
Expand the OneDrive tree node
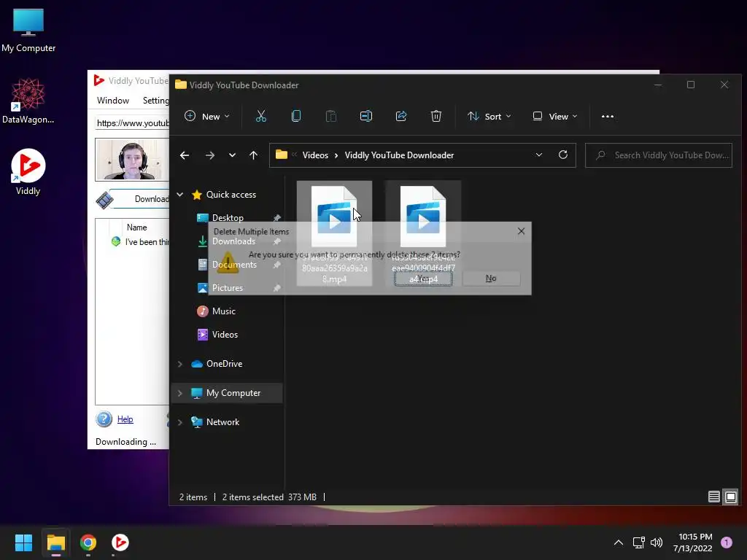pyautogui.click(x=180, y=364)
